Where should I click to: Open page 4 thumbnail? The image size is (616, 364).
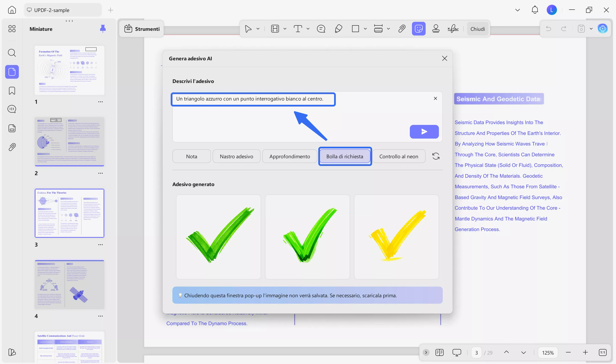pyautogui.click(x=70, y=284)
